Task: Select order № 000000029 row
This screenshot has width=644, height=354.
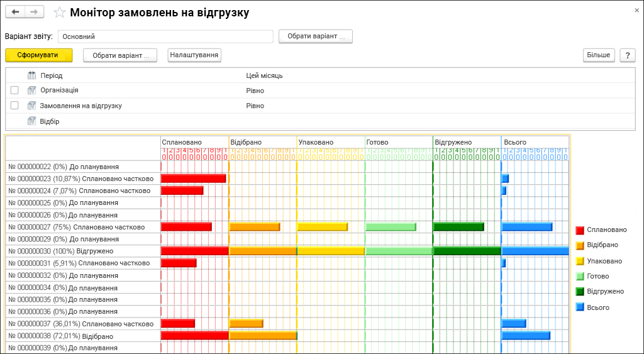Action: 84,239
